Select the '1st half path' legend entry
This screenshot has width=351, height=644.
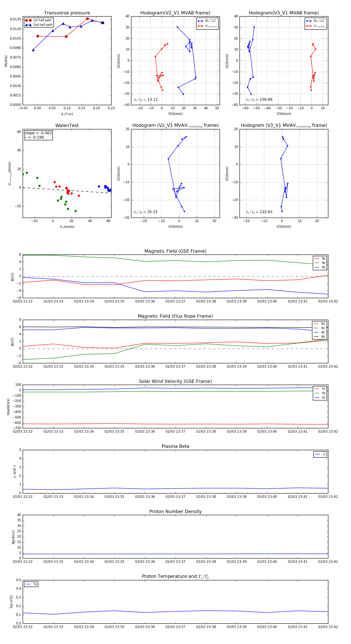coord(38,20)
